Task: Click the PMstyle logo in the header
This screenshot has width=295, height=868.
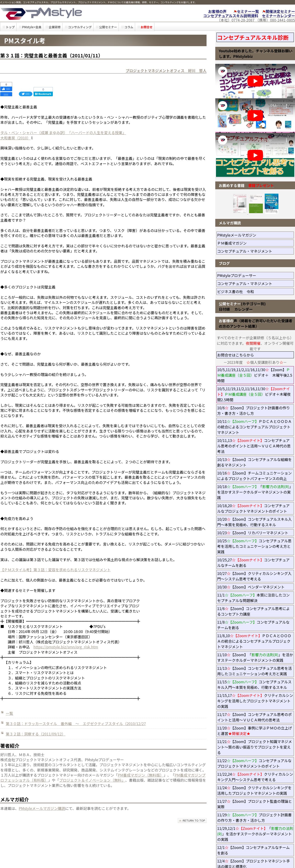Action: click(x=41, y=14)
